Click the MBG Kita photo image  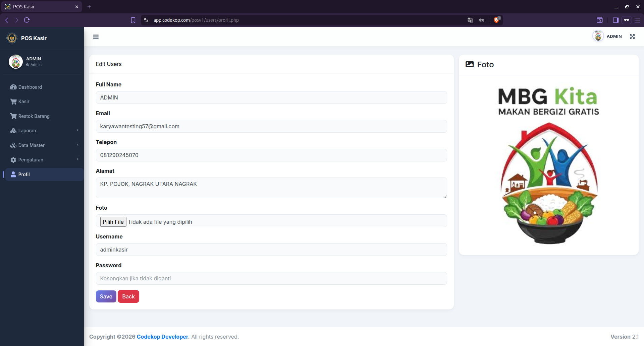coord(549,165)
